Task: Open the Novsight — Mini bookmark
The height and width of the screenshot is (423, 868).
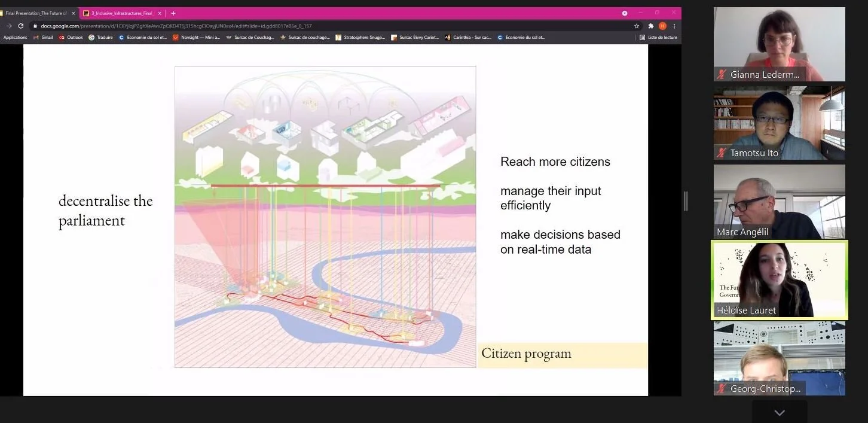Action: [197, 37]
